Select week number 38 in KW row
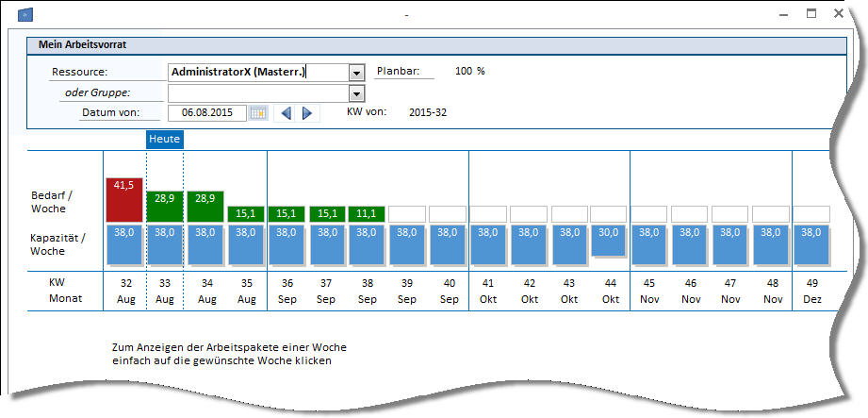 pyautogui.click(x=367, y=283)
